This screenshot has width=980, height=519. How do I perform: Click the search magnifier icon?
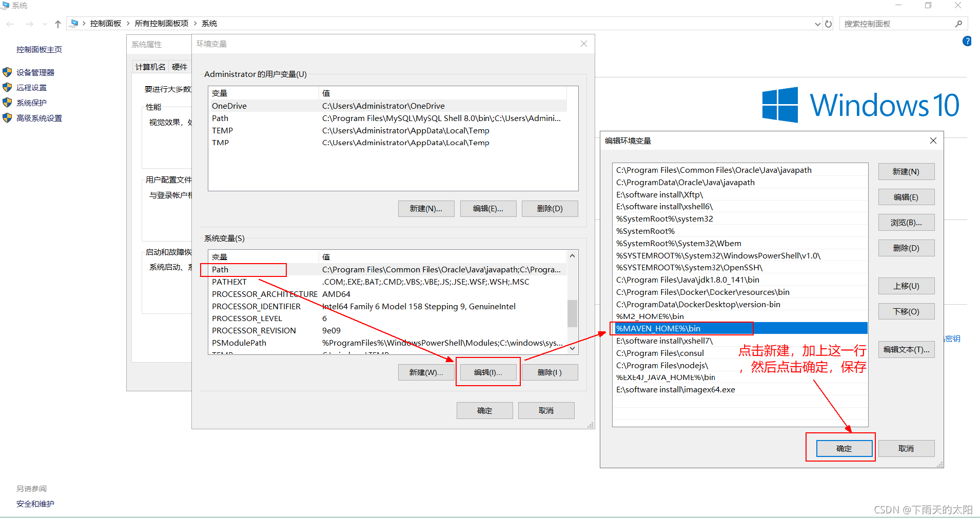click(x=958, y=24)
